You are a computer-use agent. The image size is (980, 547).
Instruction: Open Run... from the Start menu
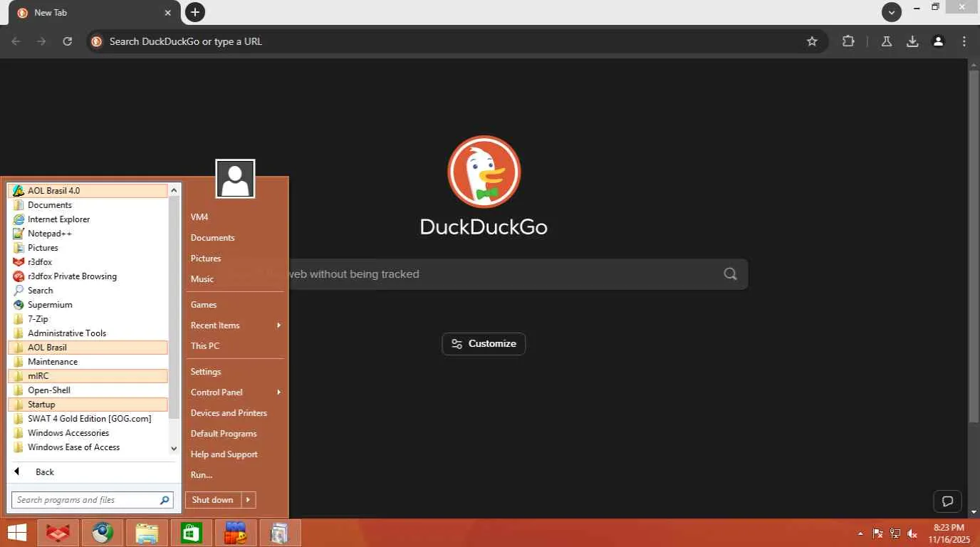236,475
